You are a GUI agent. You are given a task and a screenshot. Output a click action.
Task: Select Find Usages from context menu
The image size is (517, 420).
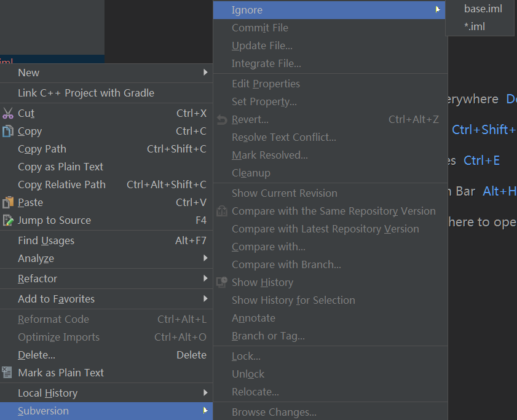point(46,240)
